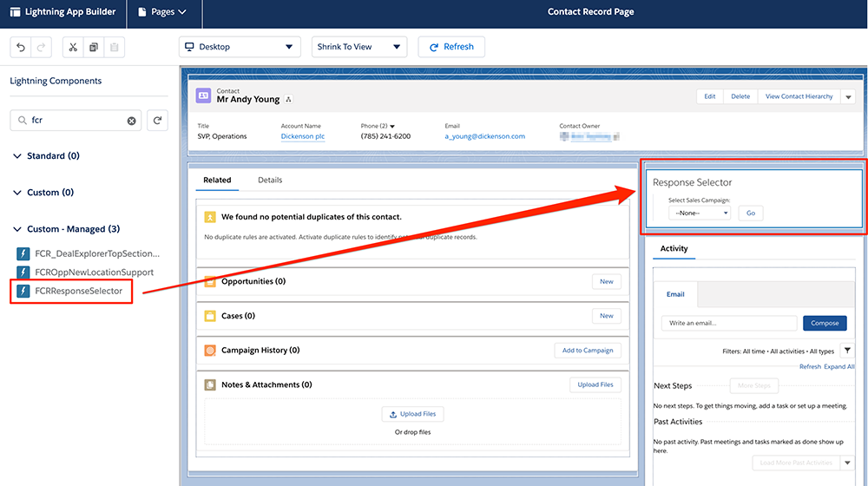868x486 pixels.
Task: Open the Load More Past Activities dropdown arrow
Action: pyautogui.click(x=847, y=463)
